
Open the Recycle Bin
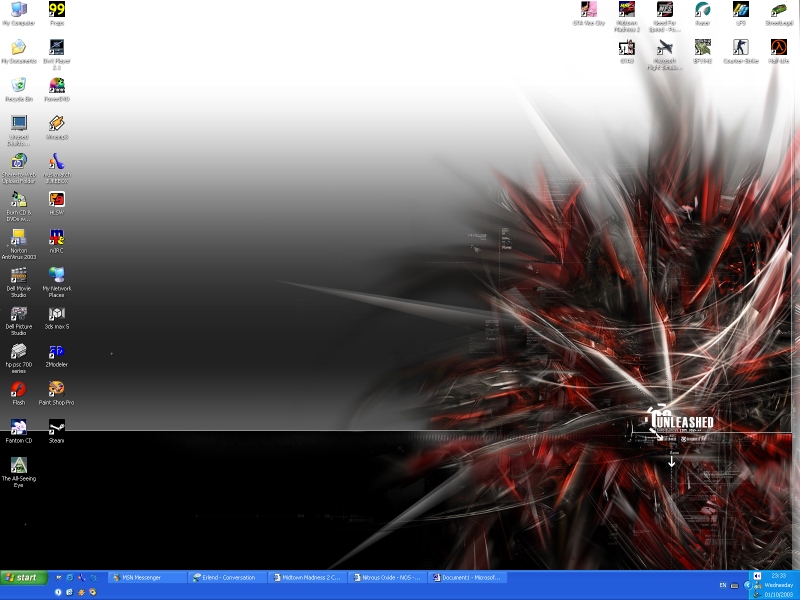18,86
